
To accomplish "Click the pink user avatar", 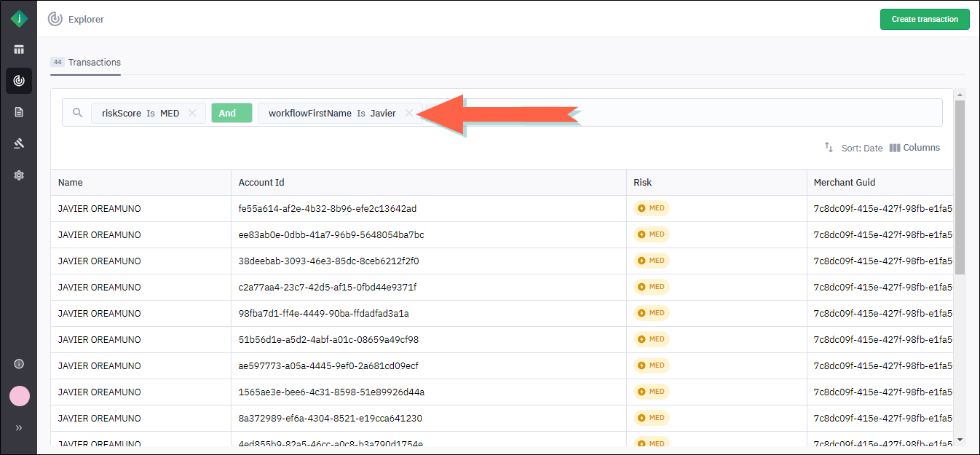I will tap(19, 396).
